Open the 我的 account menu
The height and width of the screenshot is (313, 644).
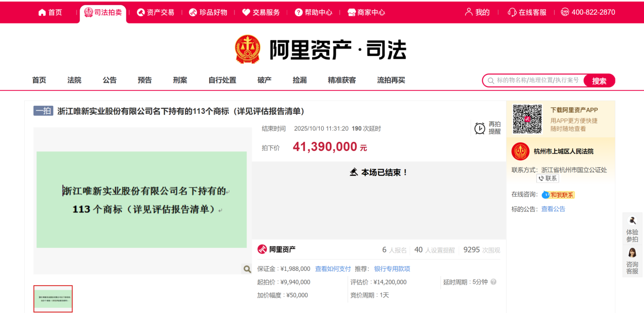[x=478, y=12]
